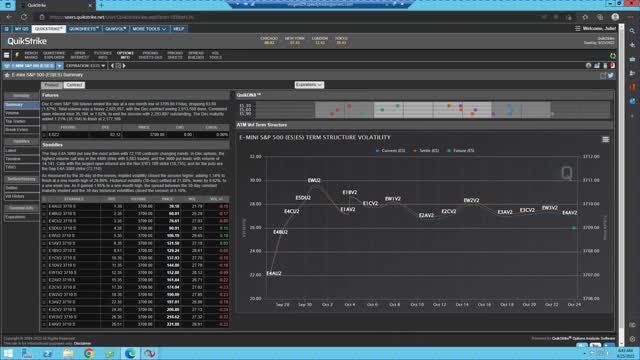Open VOL TOOLS toolbar section
This screenshot has width=640, height=360.
[x=215, y=55]
